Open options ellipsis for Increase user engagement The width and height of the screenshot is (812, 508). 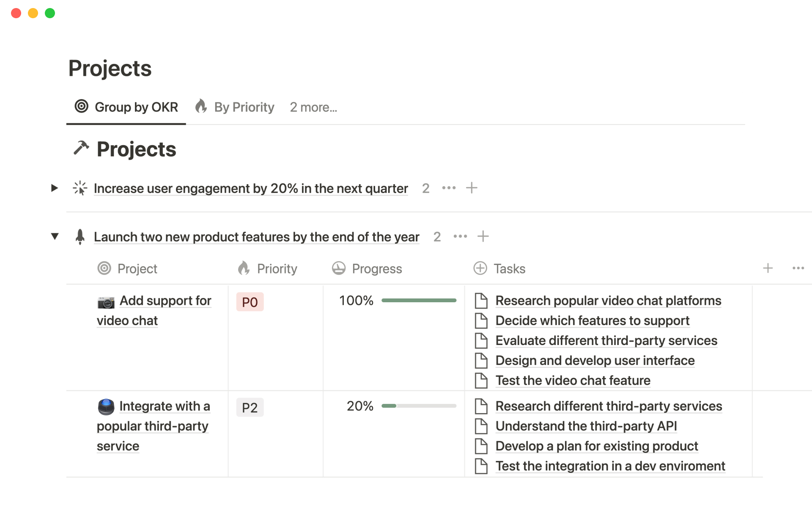point(449,188)
